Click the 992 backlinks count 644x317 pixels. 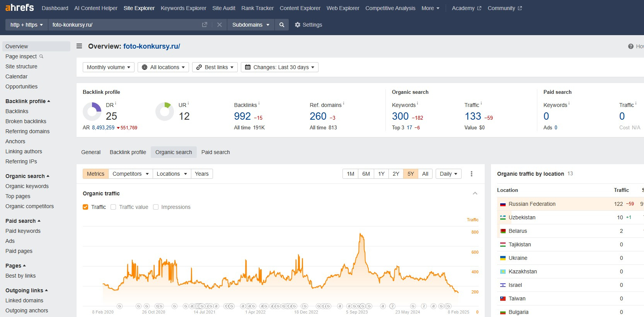242,116
